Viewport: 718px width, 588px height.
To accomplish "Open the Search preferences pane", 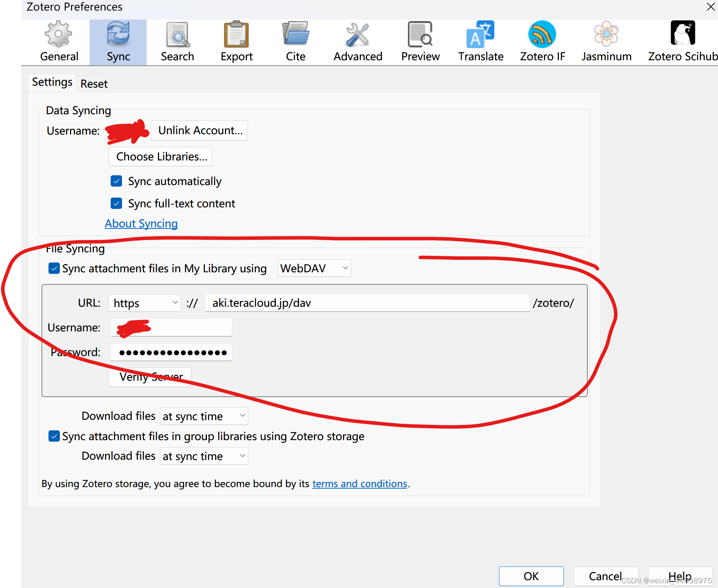I will (178, 42).
